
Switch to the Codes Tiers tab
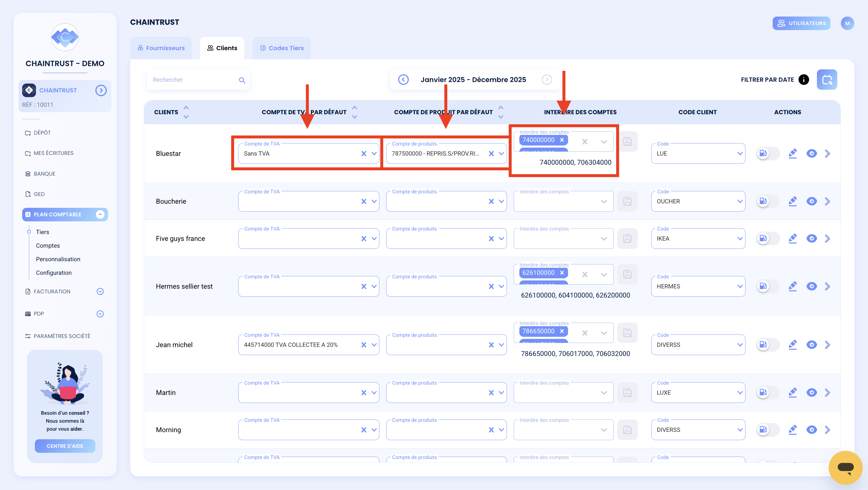pyautogui.click(x=282, y=48)
